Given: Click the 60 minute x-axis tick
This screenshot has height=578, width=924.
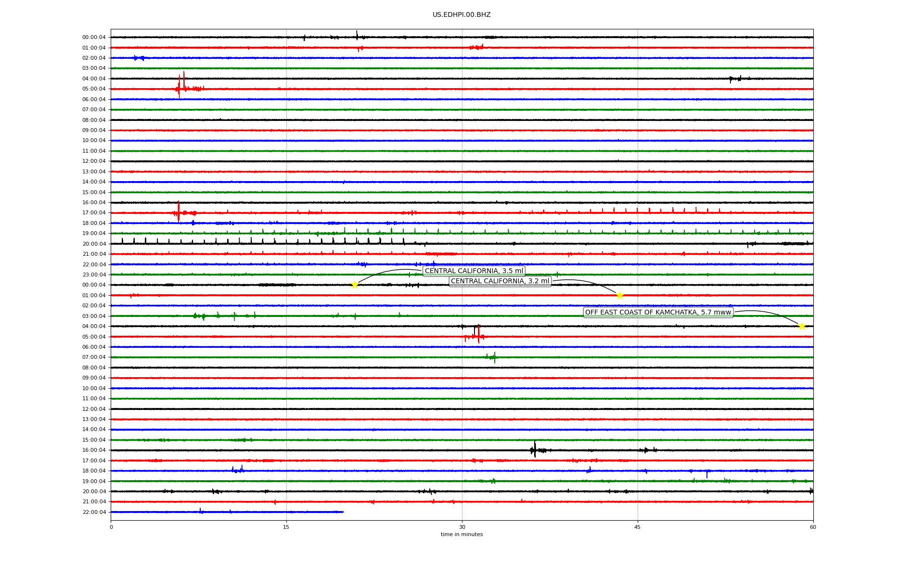Looking at the screenshot, I should point(813,527).
